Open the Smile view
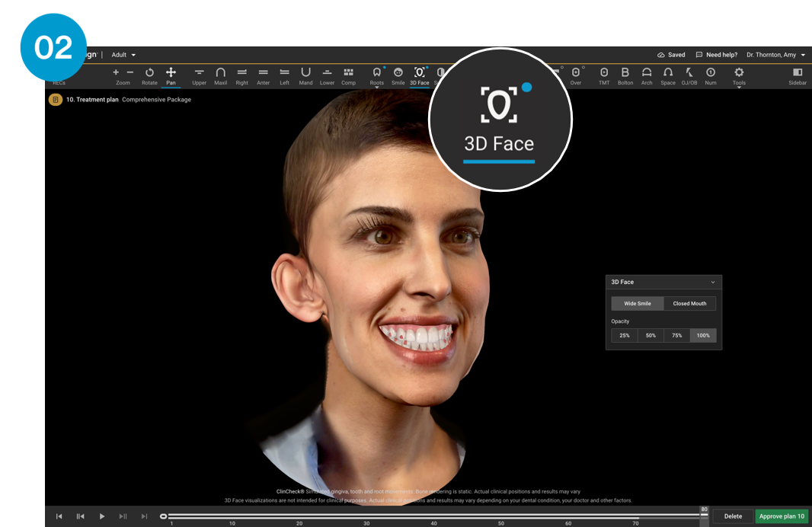Viewport: 812px width, 527px height. coord(398,75)
